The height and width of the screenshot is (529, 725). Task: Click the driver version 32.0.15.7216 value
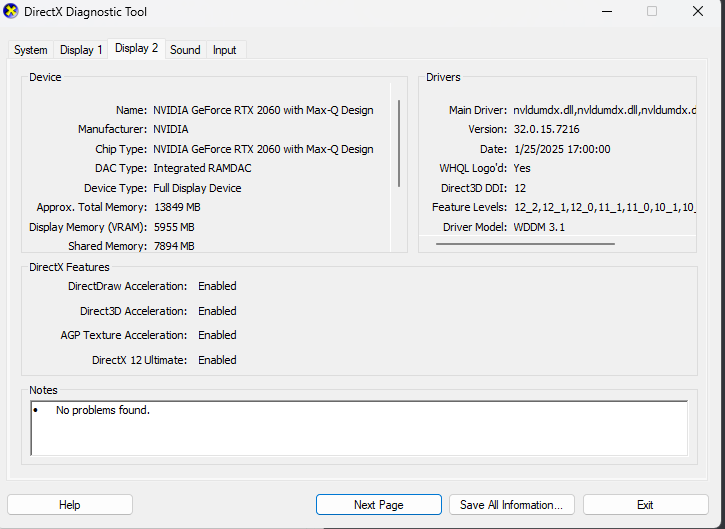click(546, 129)
